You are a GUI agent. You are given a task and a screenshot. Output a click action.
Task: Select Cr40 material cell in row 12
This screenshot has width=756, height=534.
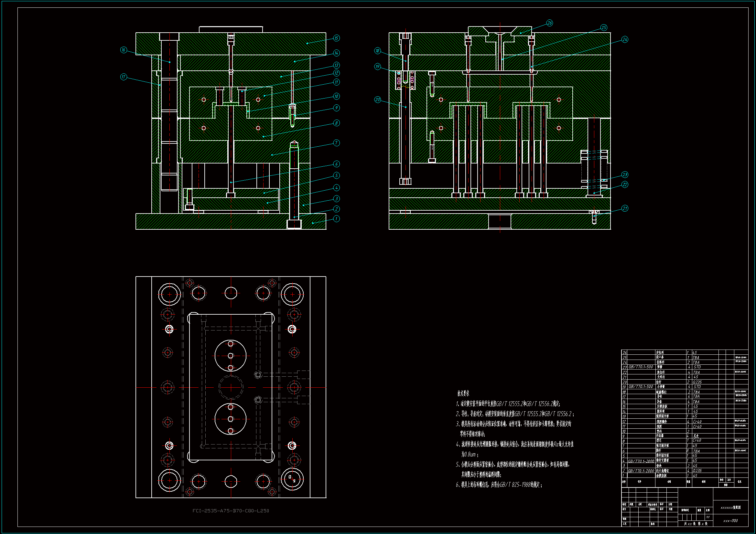[697, 422]
